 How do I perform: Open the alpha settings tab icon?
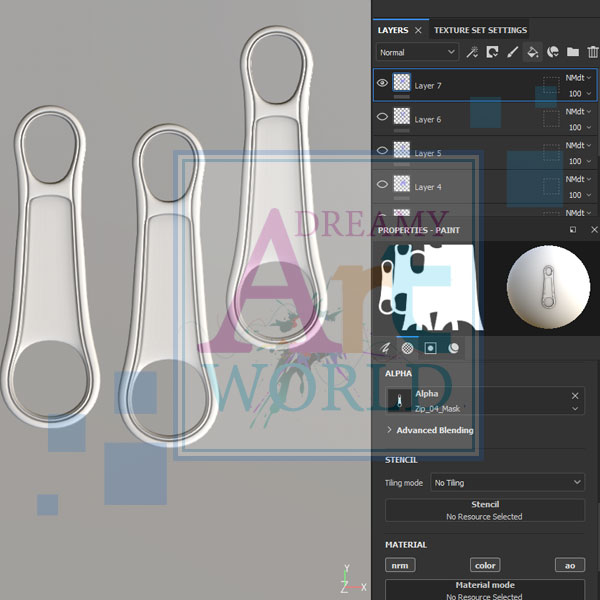(408, 348)
